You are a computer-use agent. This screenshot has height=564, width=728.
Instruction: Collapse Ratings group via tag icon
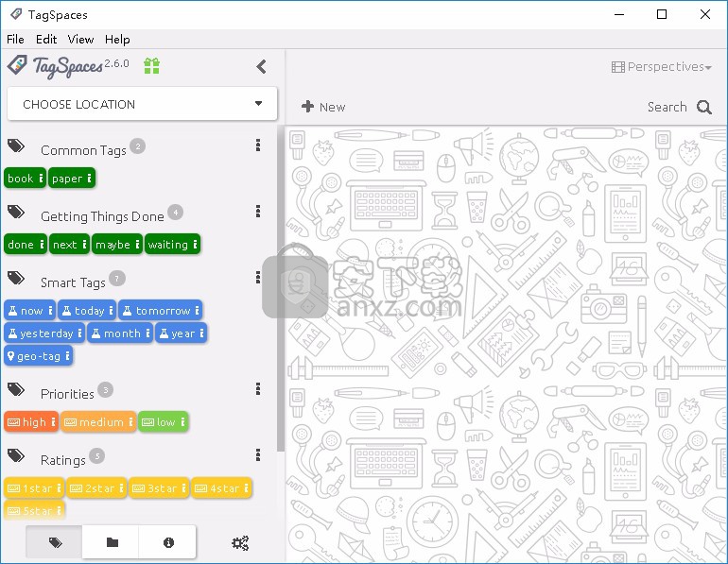pyautogui.click(x=16, y=455)
